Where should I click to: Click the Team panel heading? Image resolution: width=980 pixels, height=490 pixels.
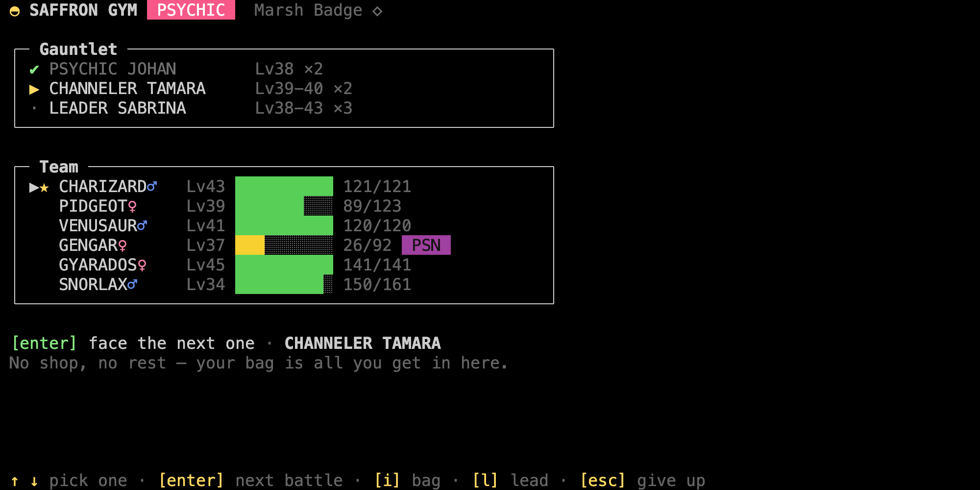click(59, 167)
